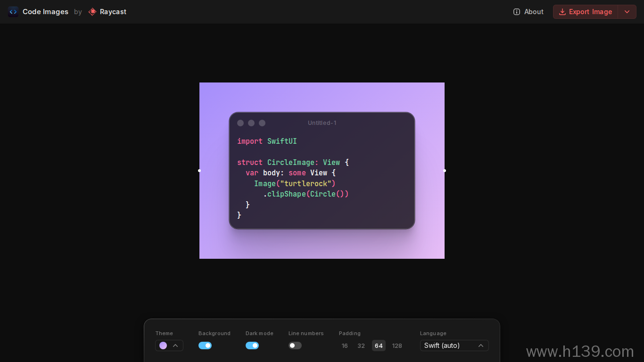Click the Export Image button
Image resolution: width=644 pixels, height=362 pixels.
[586, 12]
